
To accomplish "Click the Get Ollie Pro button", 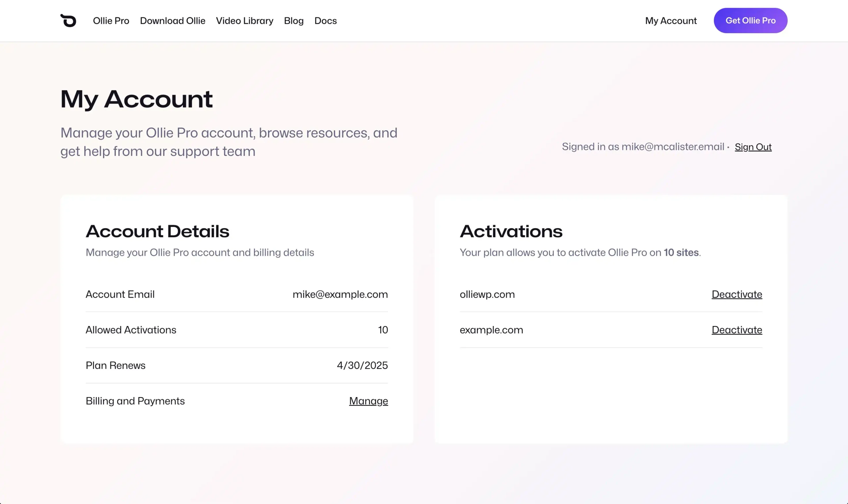I will click(751, 21).
